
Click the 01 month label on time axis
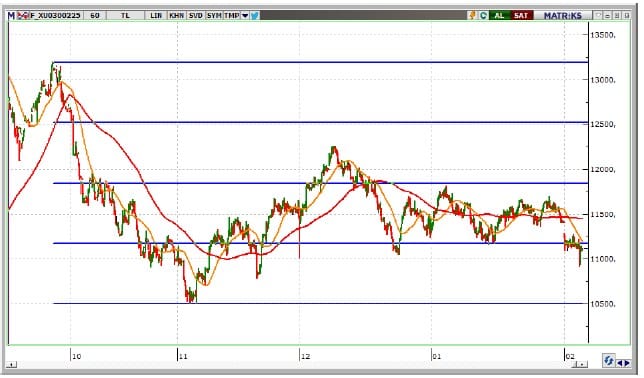(x=437, y=357)
